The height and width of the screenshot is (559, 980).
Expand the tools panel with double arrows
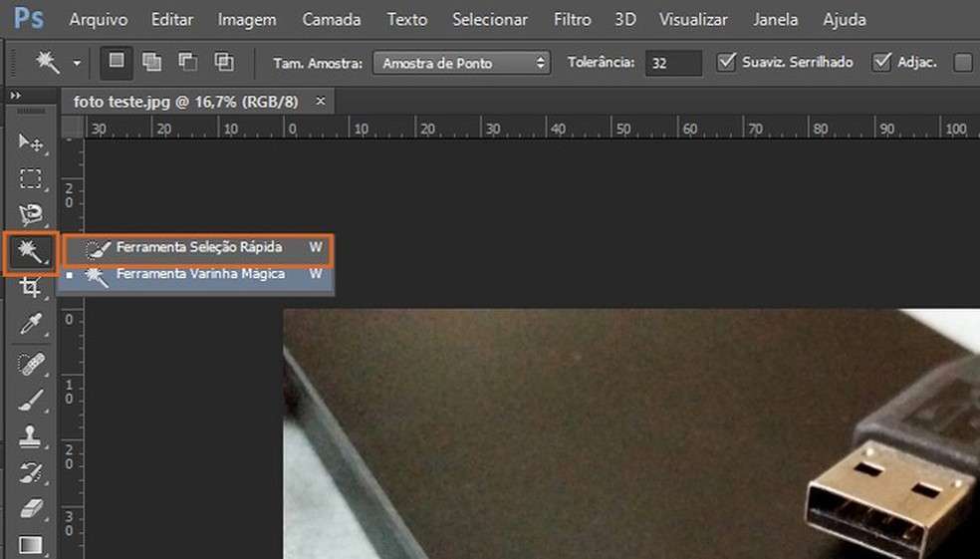[15, 96]
